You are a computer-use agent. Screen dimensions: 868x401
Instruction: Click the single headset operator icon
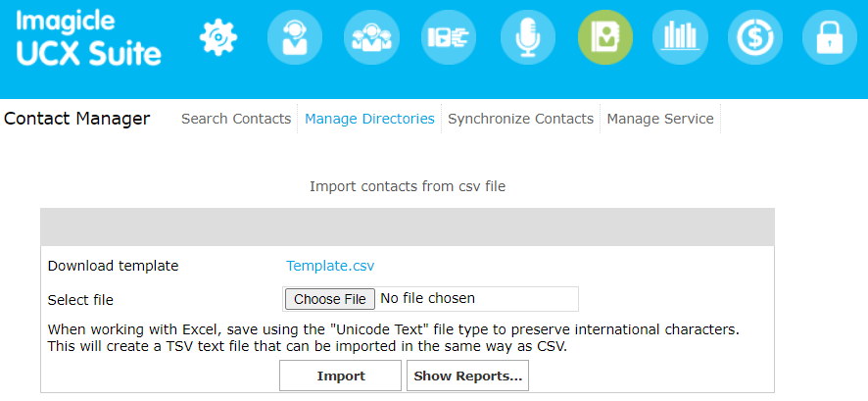click(x=295, y=37)
